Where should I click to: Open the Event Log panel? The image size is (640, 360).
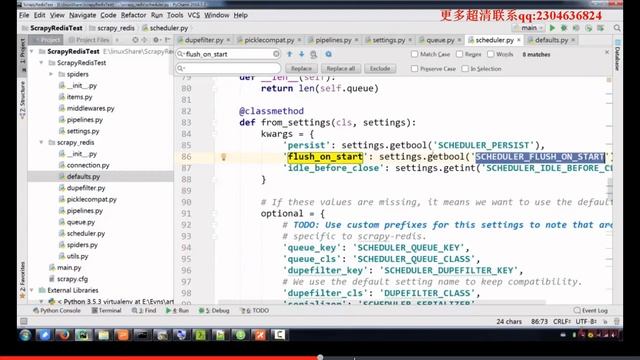pyautogui.click(x=591, y=311)
